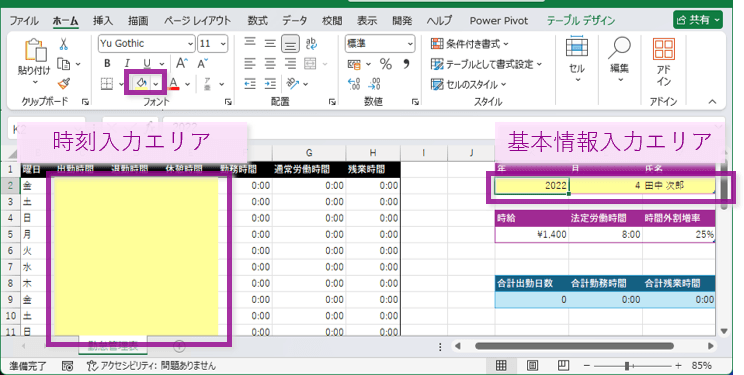
Task: Click the Merge and Center icon
Action: 310,64
